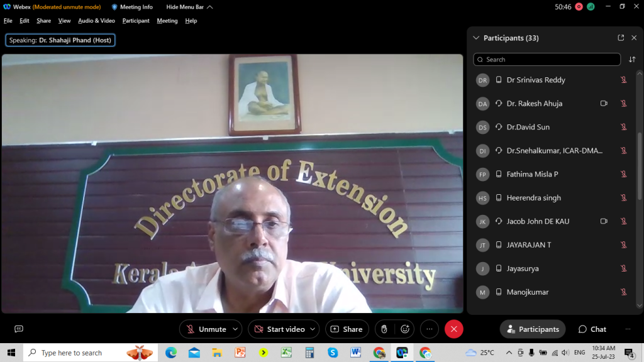Open more options in meeting controls

(x=430, y=329)
